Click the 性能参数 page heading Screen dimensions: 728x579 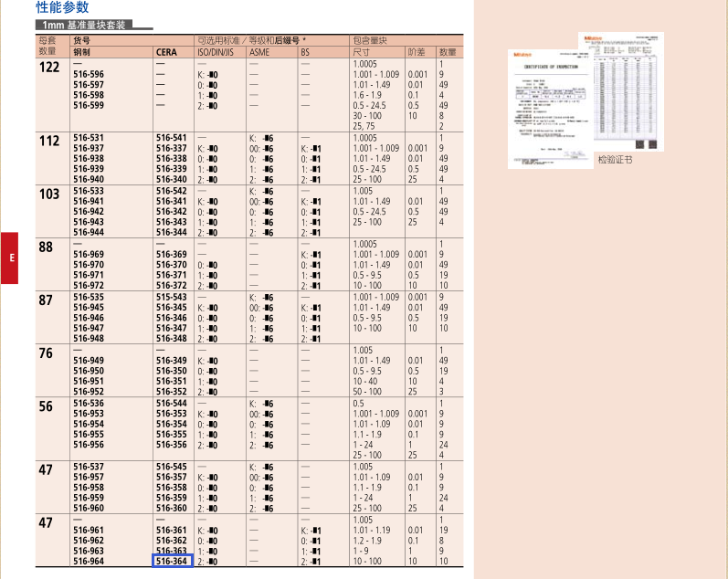62,7
